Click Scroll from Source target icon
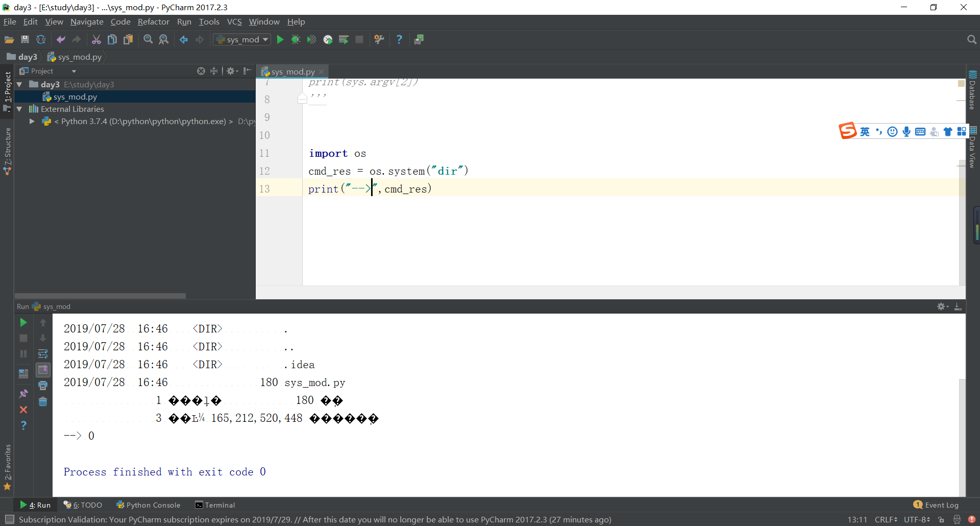Image resolution: width=980 pixels, height=526 pixels. [x=201, y=71]
